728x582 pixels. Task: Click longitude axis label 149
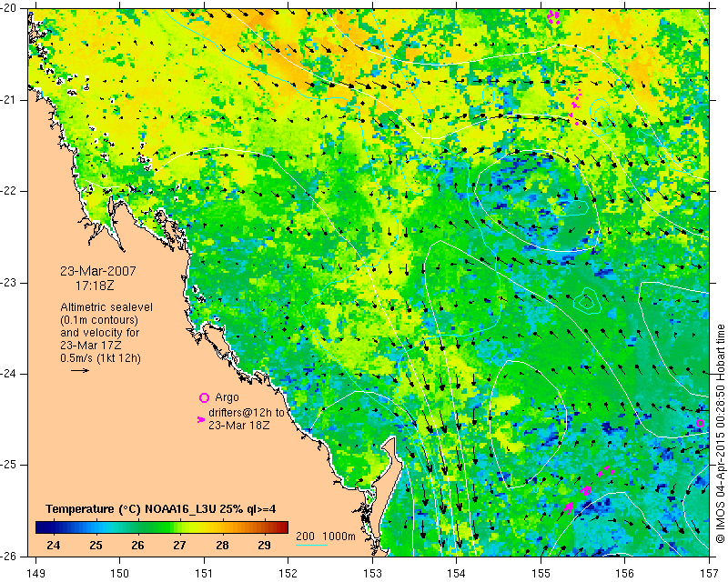click(36, 573)
